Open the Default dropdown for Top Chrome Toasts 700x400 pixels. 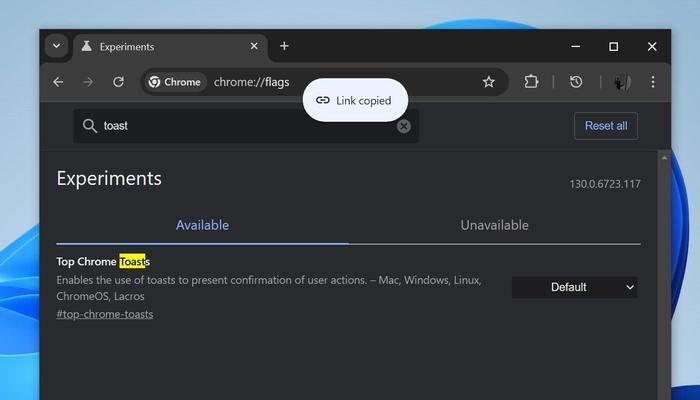(x=574, y=287)
